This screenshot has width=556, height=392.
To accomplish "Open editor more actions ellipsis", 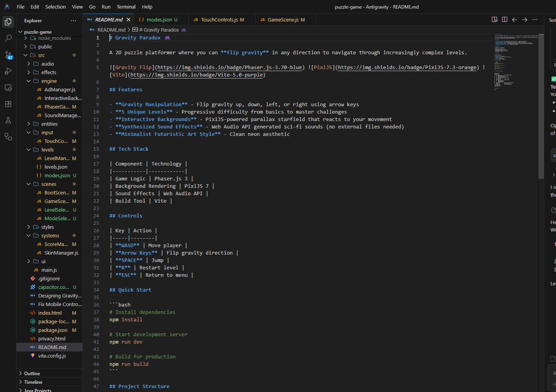I will coord(535,20).
